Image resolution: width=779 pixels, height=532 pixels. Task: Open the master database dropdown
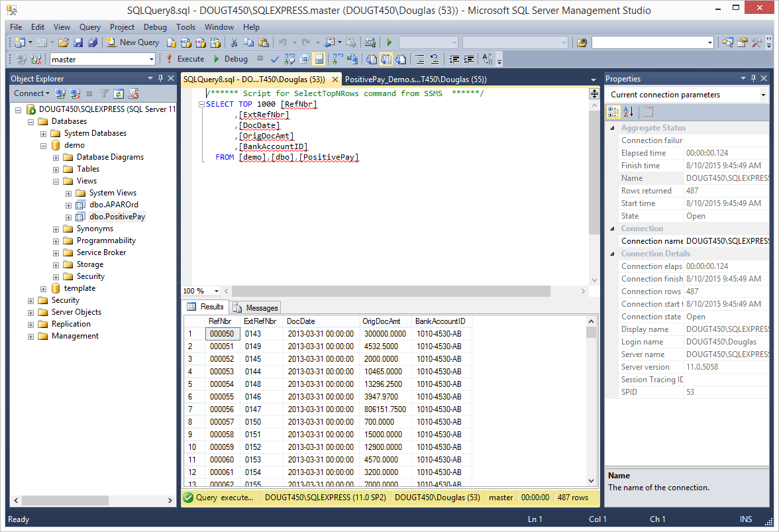coord(152,59)
